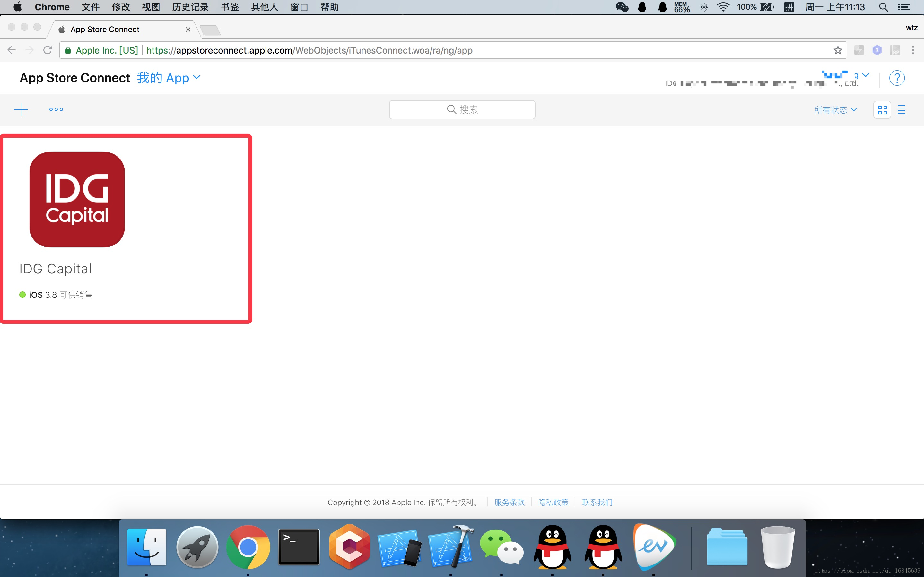Open Spotlight search magnifier
This screenshot has height=577, width=924.
(883, 7)
